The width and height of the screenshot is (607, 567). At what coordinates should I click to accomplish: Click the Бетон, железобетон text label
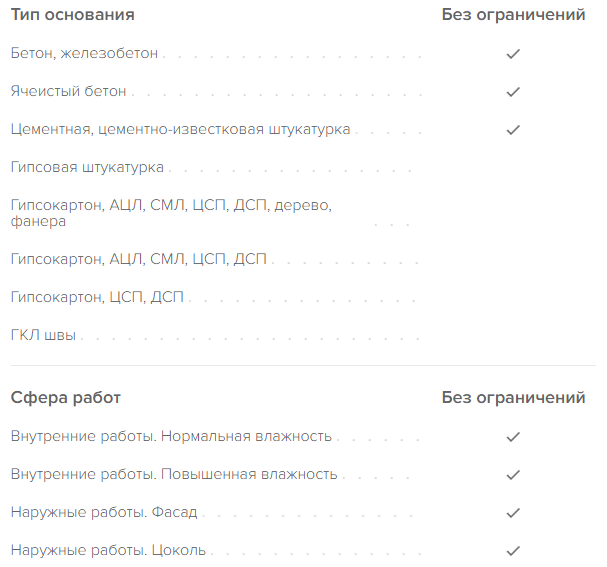(x=84, y=53)
